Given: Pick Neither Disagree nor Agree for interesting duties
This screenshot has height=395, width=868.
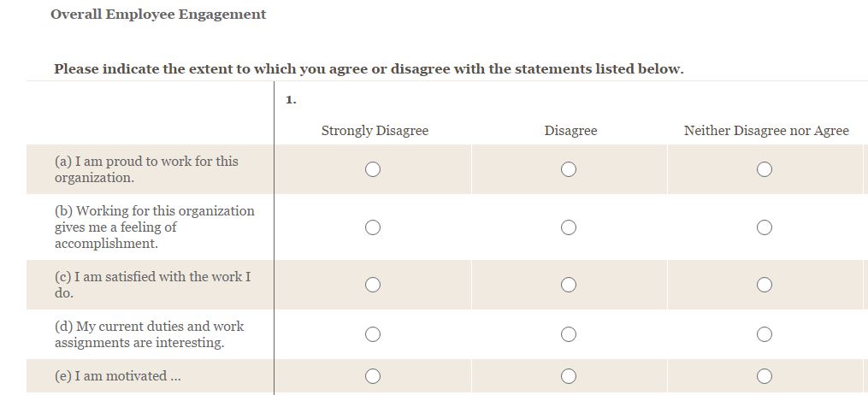Looking at the screenshot, I should [765, 334].
